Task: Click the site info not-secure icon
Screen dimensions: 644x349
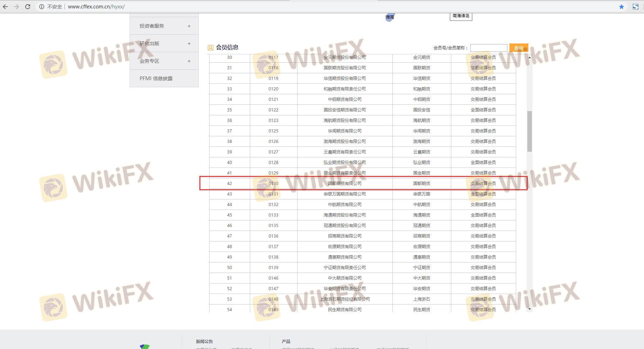Action: tap(42, 7)
